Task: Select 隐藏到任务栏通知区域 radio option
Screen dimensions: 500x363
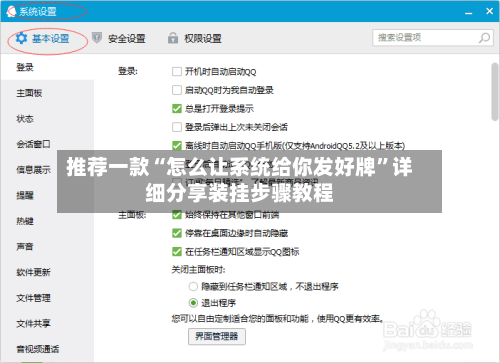Action: point(193,286)
